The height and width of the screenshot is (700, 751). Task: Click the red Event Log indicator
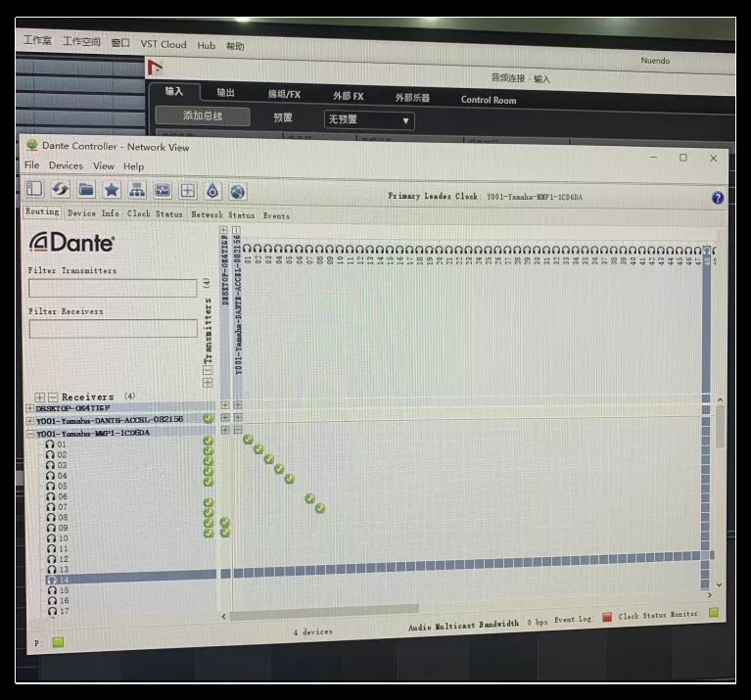[x=607, y=617]
